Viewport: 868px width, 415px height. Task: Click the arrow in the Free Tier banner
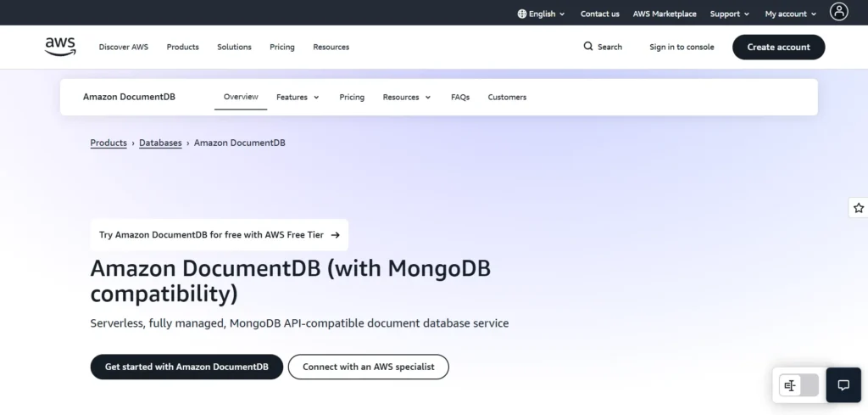[335, 235]
